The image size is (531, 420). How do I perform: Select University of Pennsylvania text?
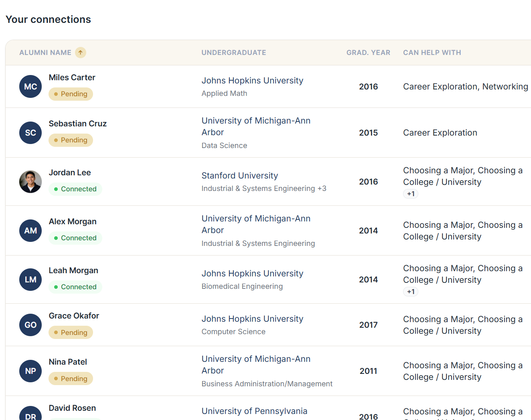[x=254, y=411]
